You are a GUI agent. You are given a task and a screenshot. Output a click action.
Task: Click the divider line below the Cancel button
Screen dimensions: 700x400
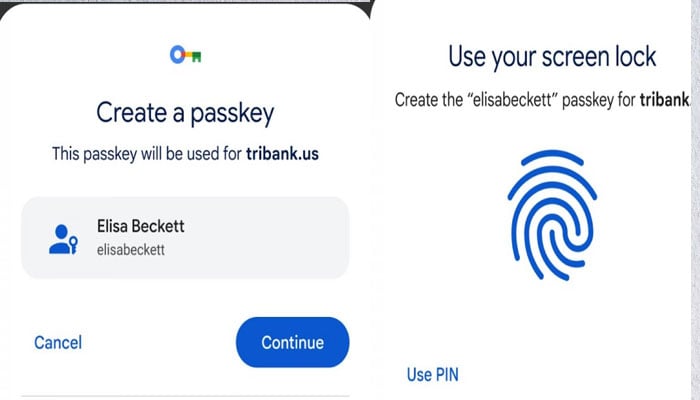click(186, 395)
